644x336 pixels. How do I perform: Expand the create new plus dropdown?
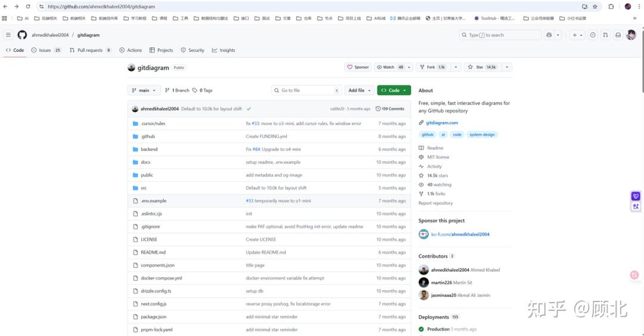pyautogui.click(x=577, y=35)
